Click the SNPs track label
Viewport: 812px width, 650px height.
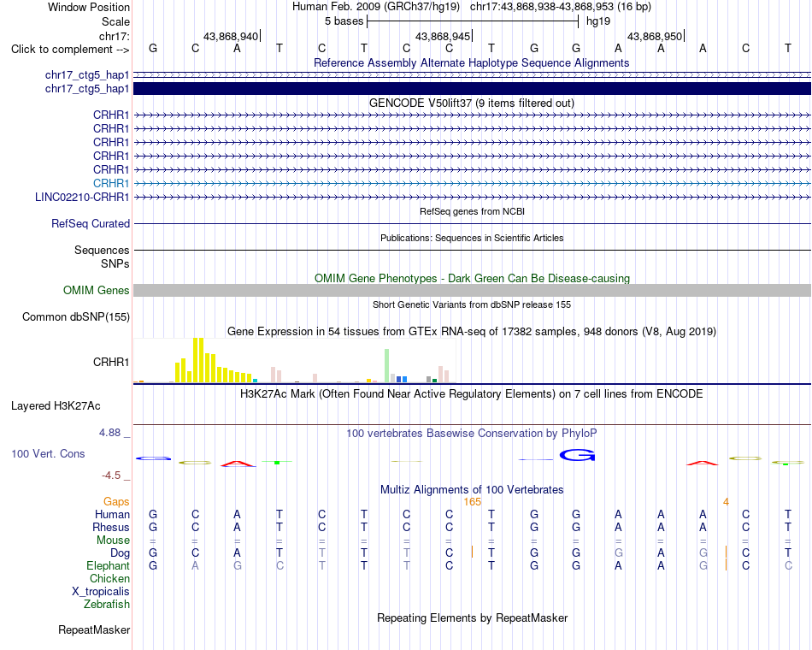click(x=115, y=263)
